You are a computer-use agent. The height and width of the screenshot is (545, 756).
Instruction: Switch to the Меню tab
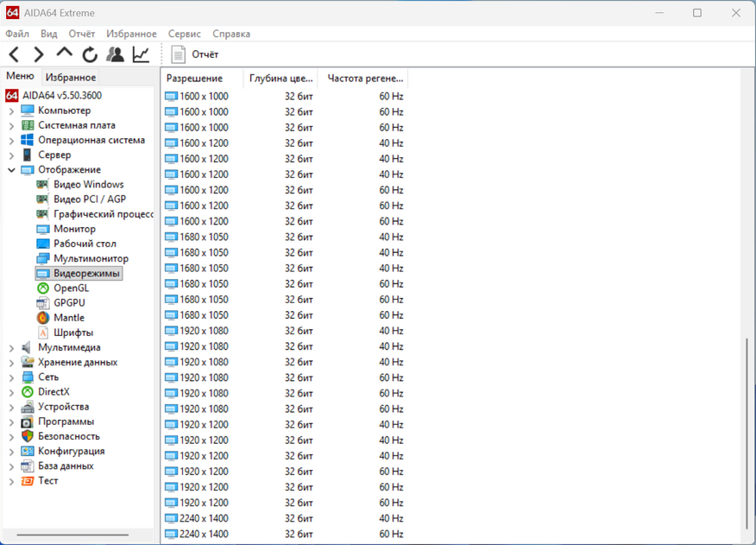[x=20, y=76]
